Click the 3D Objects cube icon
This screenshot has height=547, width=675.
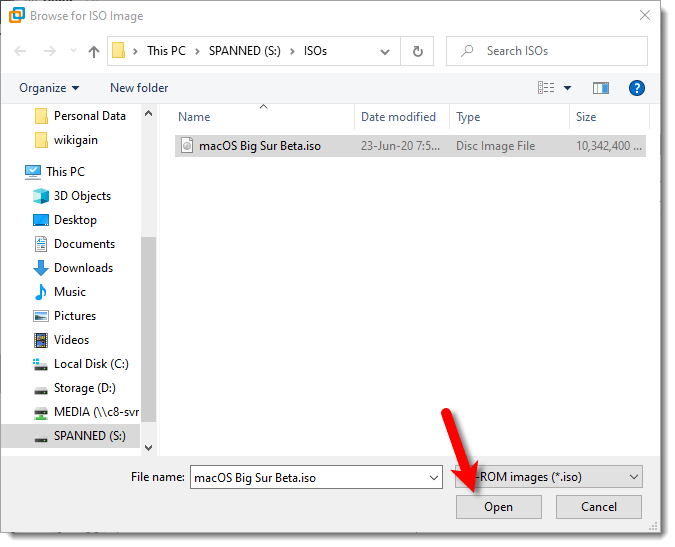pyautogui.click(x=41, y=196)
